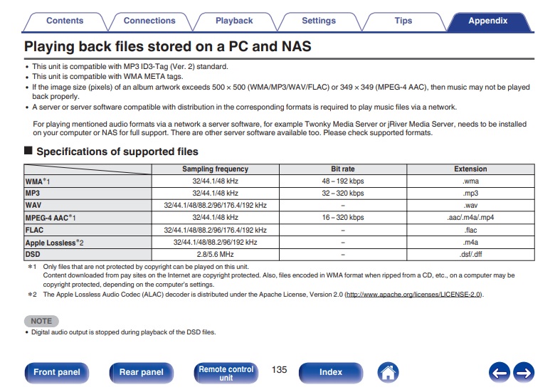
Task: Click the '.wma' extension cell
Action: pos(470,181)
